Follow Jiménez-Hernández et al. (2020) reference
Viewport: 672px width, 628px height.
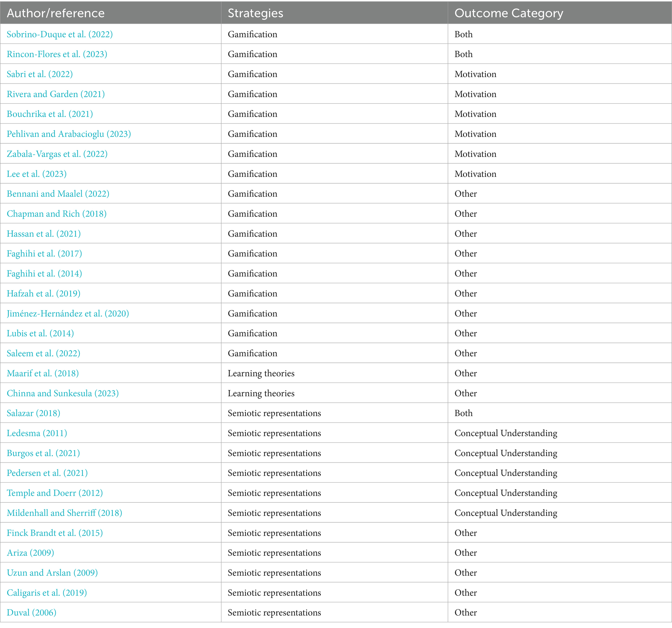coord(68,313)
